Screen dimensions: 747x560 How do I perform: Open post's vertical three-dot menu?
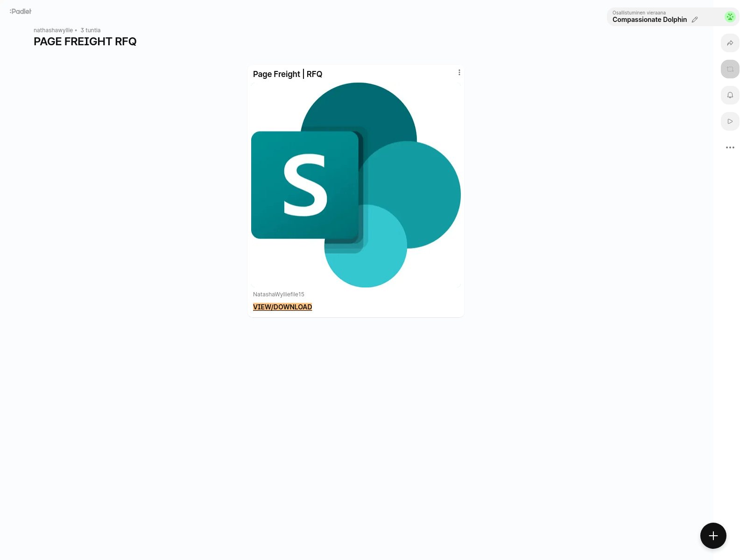pyautogui.click(x=459, y=72)
